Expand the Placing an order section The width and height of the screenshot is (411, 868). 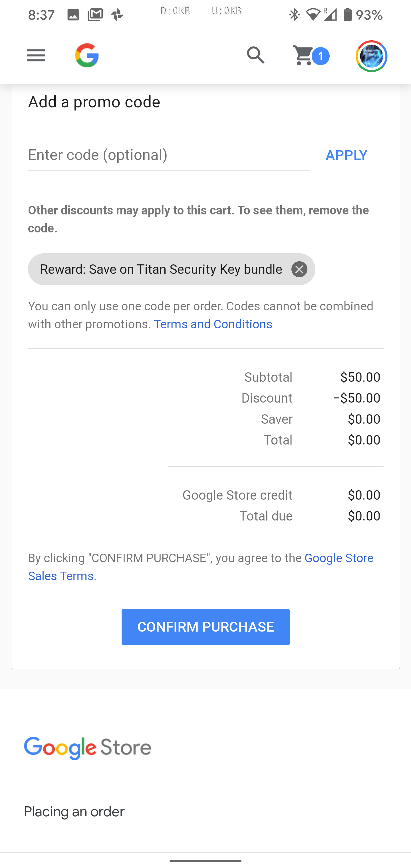[x=74, y=812]
